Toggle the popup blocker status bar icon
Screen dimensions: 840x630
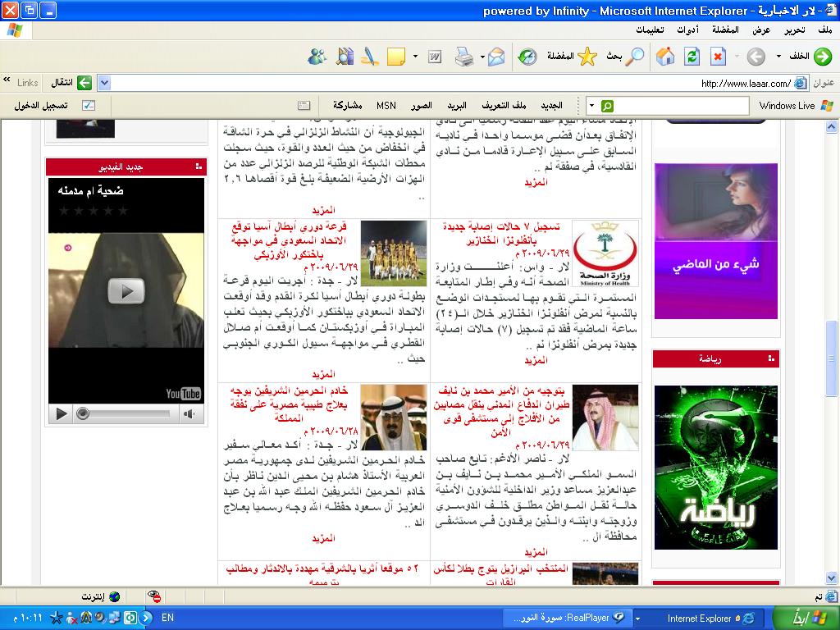click(x=154, y=596)
